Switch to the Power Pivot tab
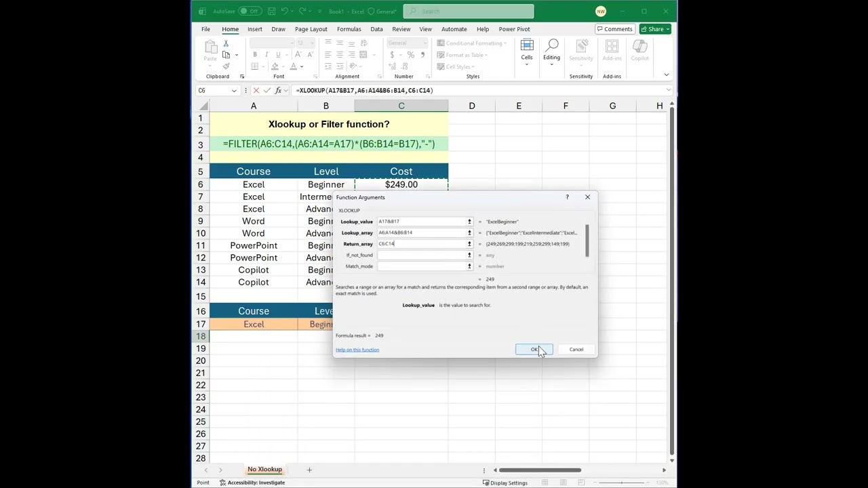This screenshot has height=488, width=868. pyautogui.click(x=515, y=29)
